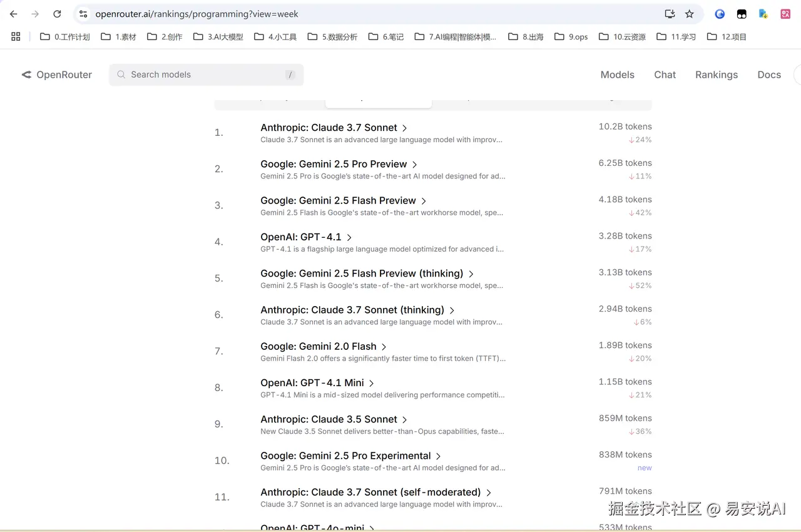Click description 'Gemini Flash 2.0 offers a significantly faster'
The height and width of the screenshot is (532, 801).
pyautogui.click(x=383, y=359)
